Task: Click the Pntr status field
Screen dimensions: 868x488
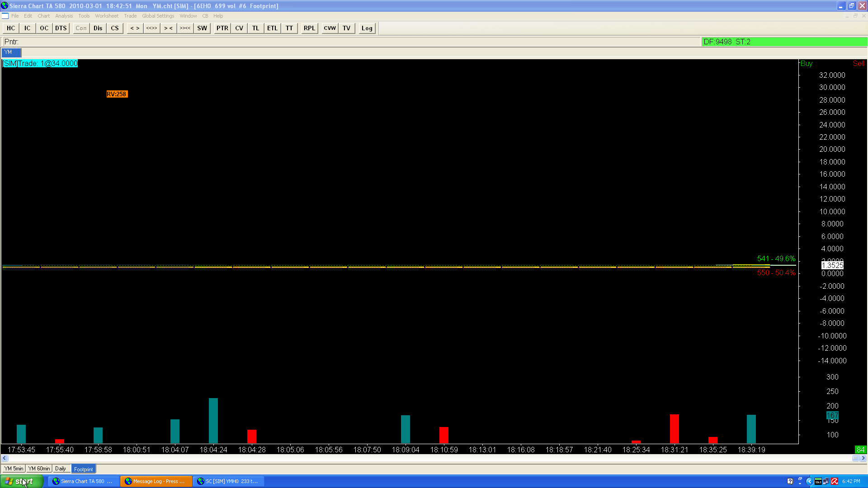Action: 351,42
